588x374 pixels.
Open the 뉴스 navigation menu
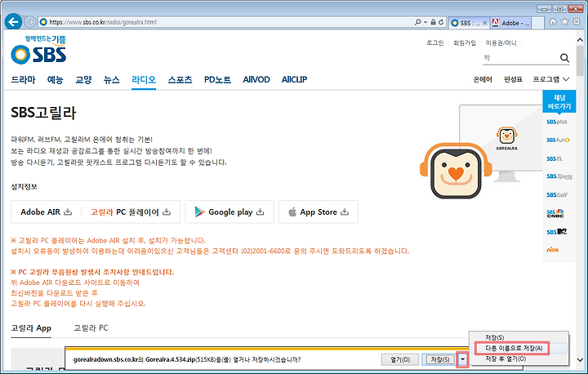point(111,79)
